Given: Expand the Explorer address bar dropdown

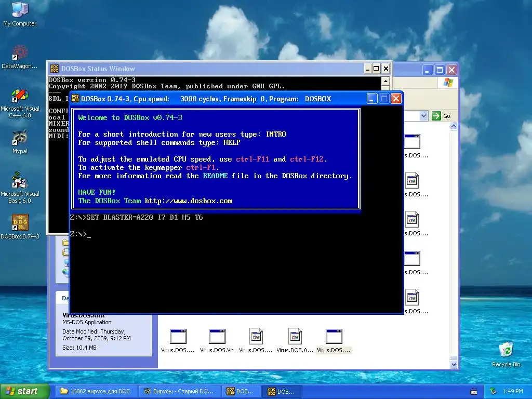Looking at the screenshot, I should coord(423,116).
